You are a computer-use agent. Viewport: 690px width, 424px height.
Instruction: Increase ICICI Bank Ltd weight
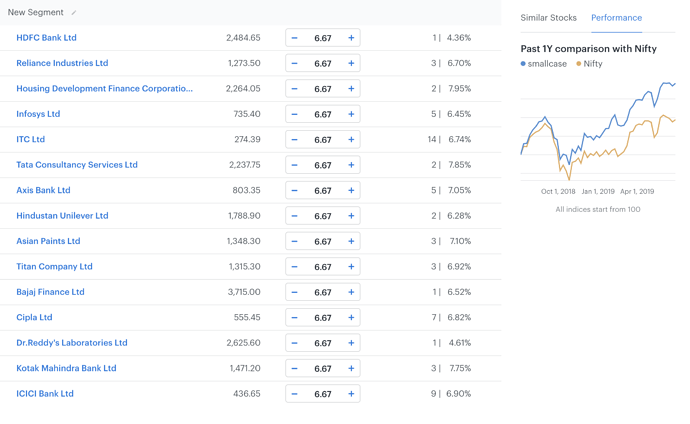tap(351, 394)
